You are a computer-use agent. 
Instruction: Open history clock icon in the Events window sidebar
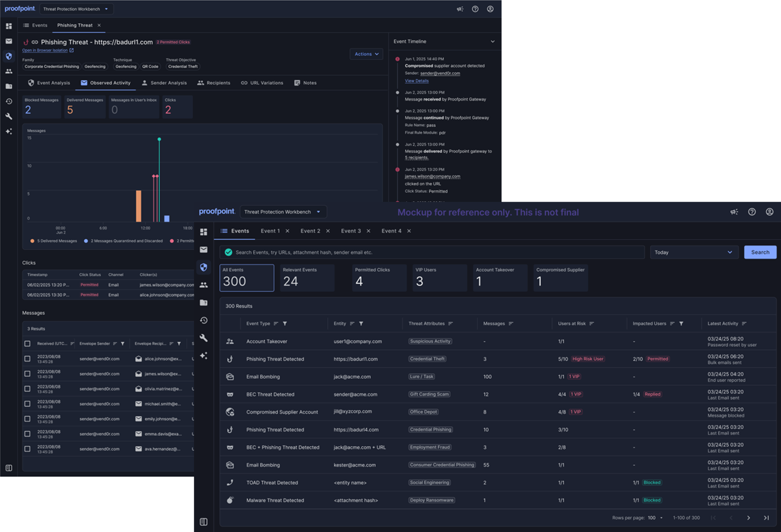pyautogui.click(x=203, y=320)
